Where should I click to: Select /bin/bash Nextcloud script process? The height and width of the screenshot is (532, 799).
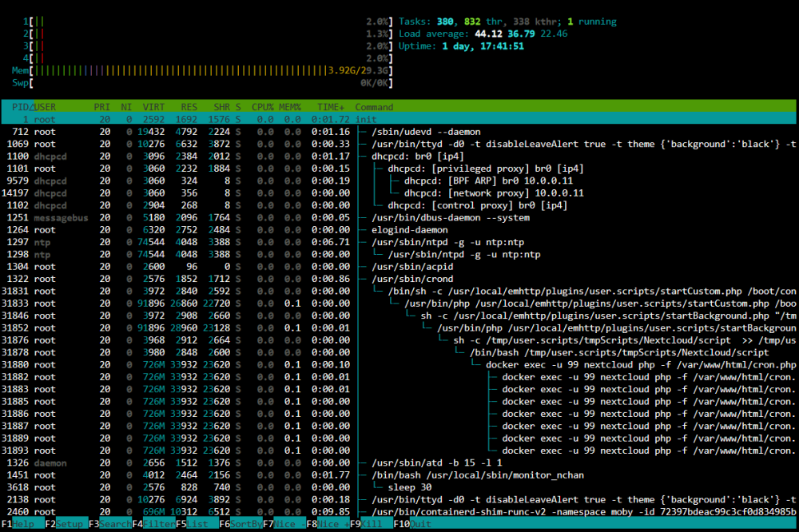pyautogui.click(x=399, y=352)
